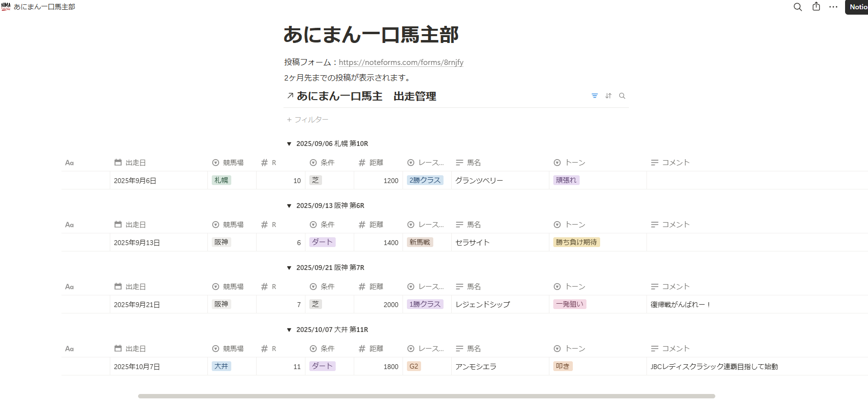This screenshot has width=868, height=414.
Task: Open the noteforms.com submission form link
Action: (401, 62)
